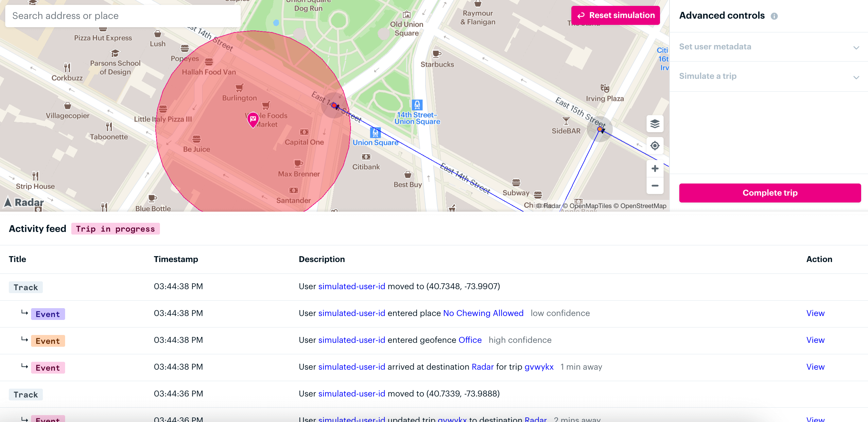Click the Starbucks coffee cup icon

point(436,54)
